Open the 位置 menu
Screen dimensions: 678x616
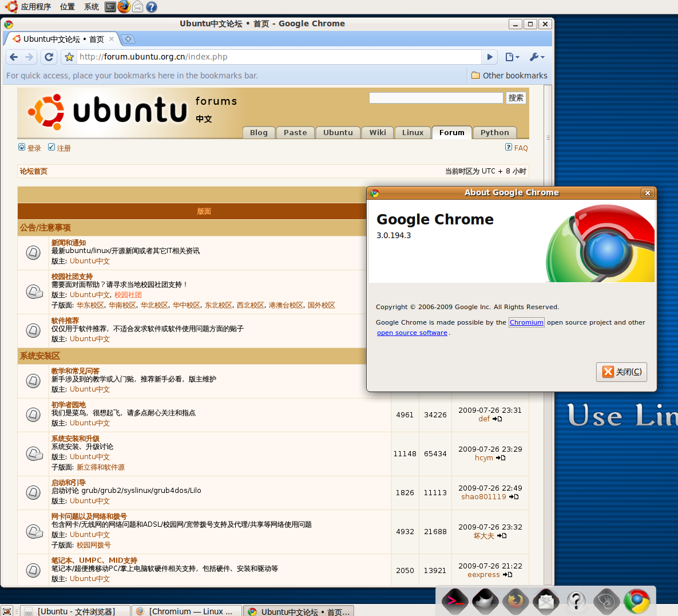[67, 7]
